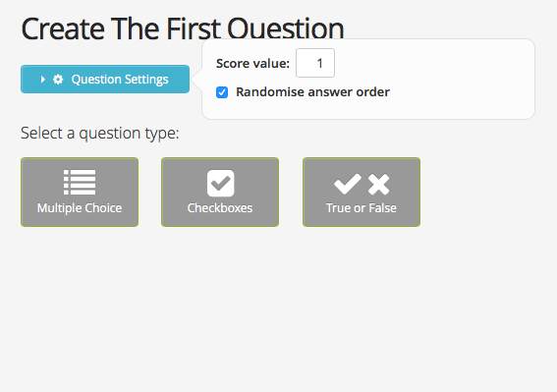Click the Score value label

[252, 63]
